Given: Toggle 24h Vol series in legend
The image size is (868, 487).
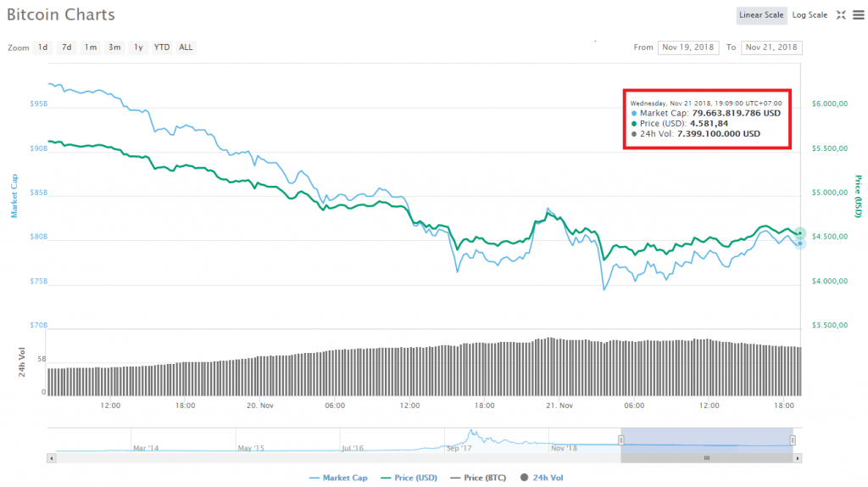Looking at the screenshot, I should (x=542, y=478).
